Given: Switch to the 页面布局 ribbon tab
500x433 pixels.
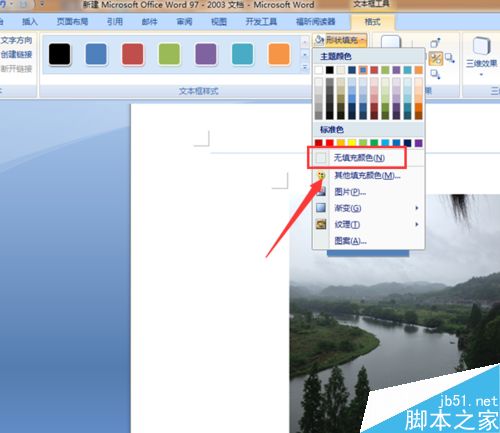Looking at the screenshot, I should click(x=72, y=22).
